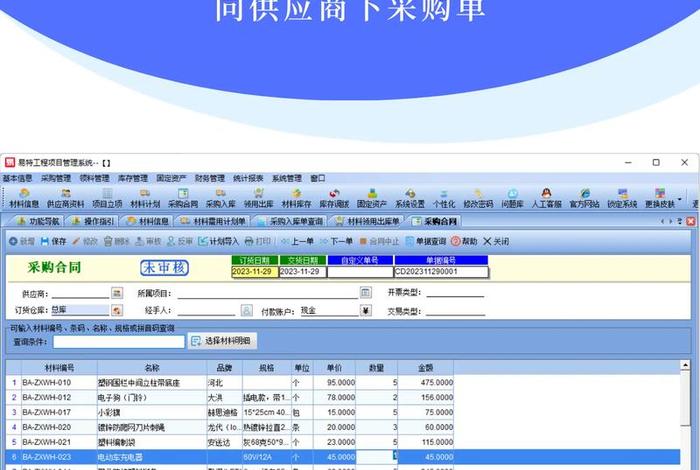700x470 pixels.
Task: Open 修改密码 from the toolbar
Action: 478,198
